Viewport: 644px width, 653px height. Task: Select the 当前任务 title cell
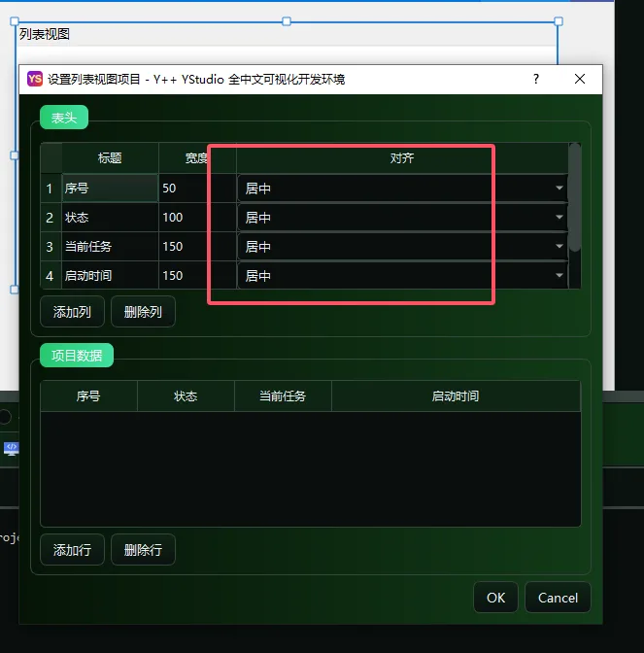[110, 247]
